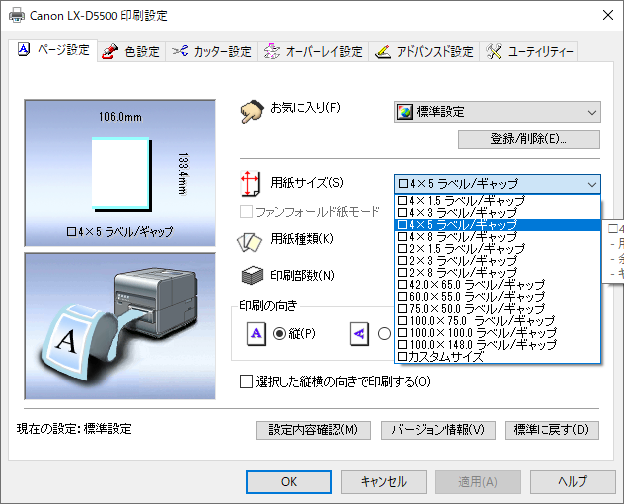This screenshot has height=504, width=624.
Task: Select the landscape radio button
Action: coord(384,334)
